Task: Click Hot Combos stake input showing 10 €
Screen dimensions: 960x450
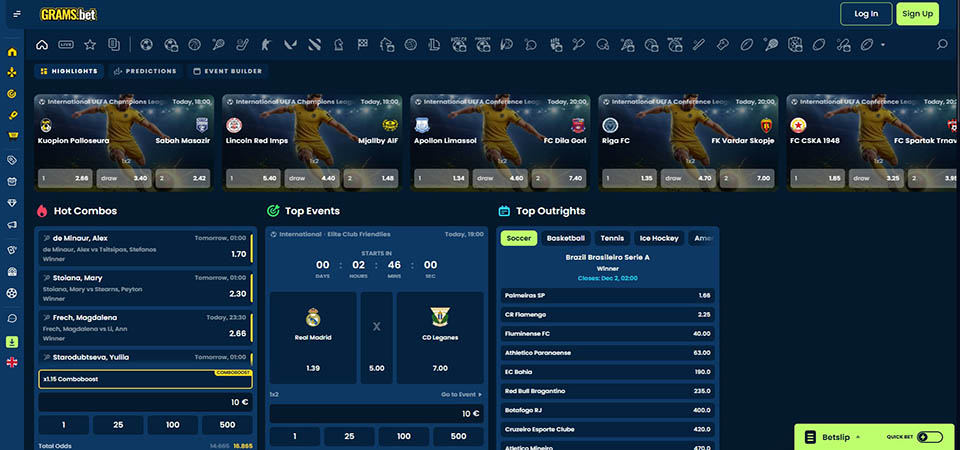Action: tap(145, 402)
